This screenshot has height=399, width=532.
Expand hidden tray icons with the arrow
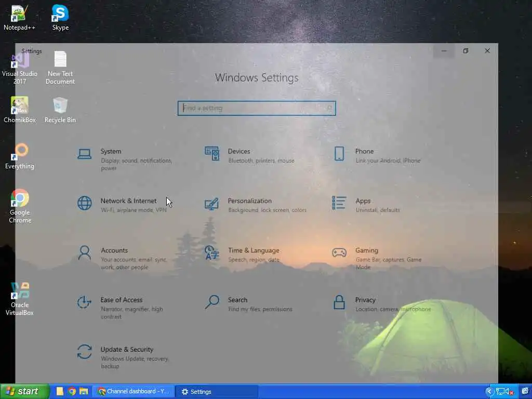pos(489,392)
